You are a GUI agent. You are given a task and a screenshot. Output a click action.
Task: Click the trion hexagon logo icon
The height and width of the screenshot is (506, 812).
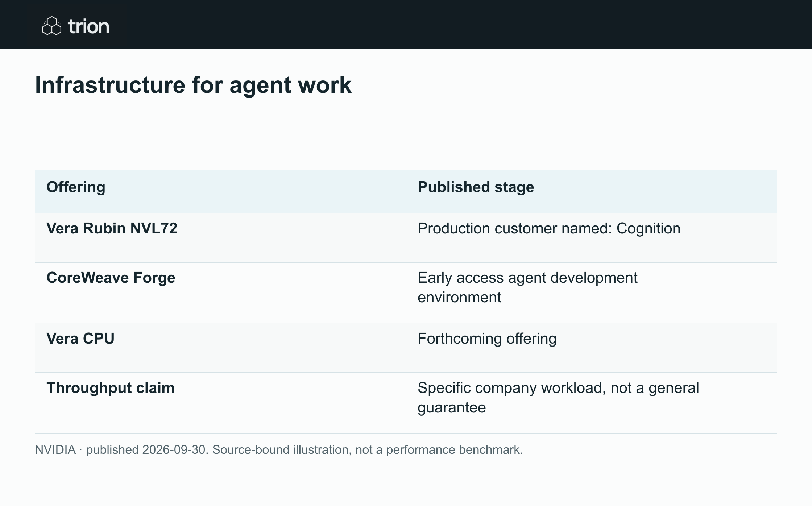click(x=51, y=26)
